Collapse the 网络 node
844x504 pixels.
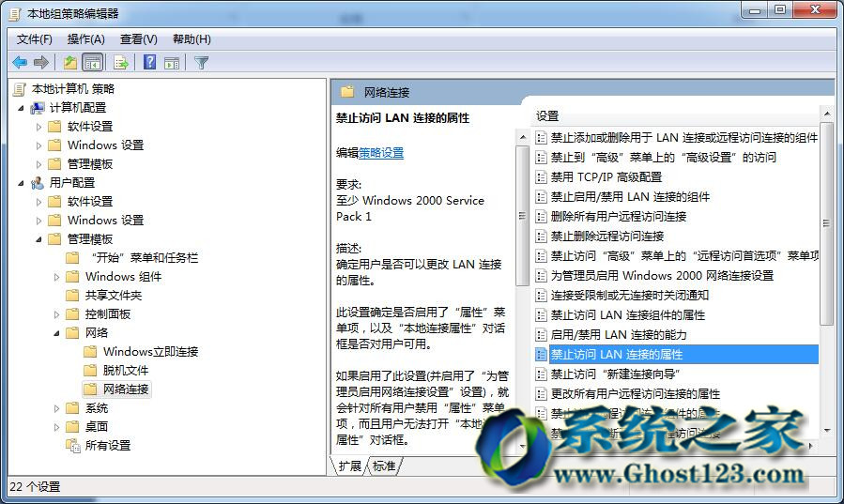(56, 333)
